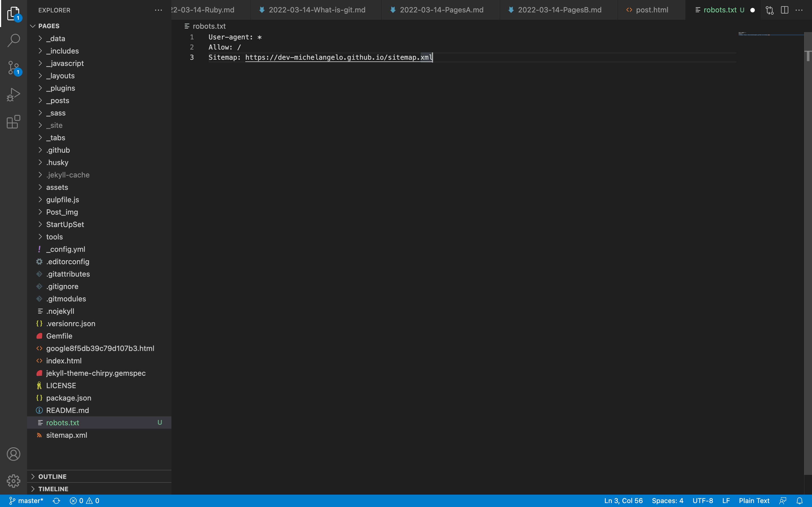The width and height of the screenshot is (812, 507).
Task: Click Plain Text to change language mode
Action: tap(754, 500)
